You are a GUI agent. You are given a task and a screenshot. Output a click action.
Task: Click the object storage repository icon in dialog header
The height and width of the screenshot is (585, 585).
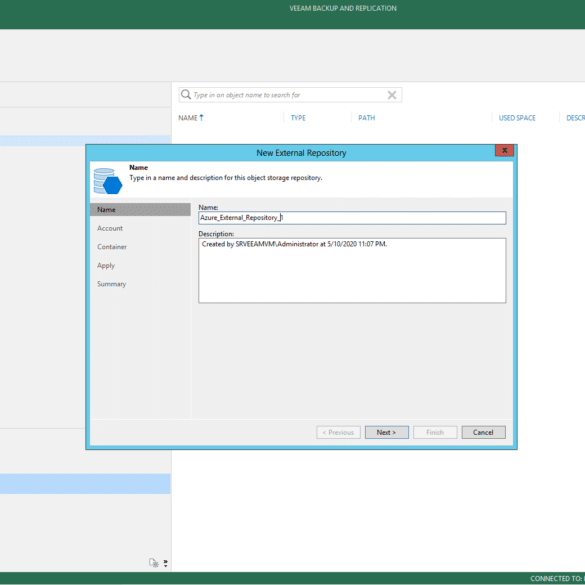click(108, 181)
